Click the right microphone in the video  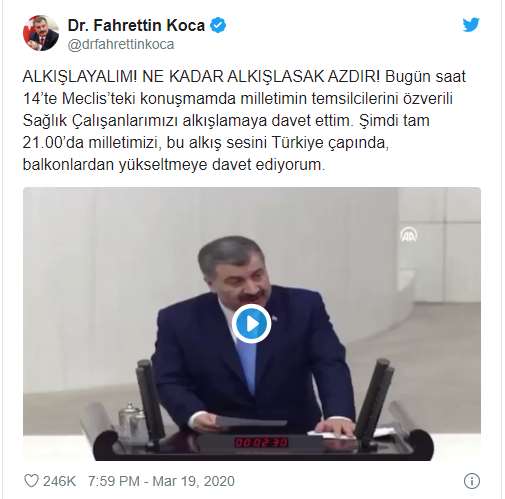374,399
